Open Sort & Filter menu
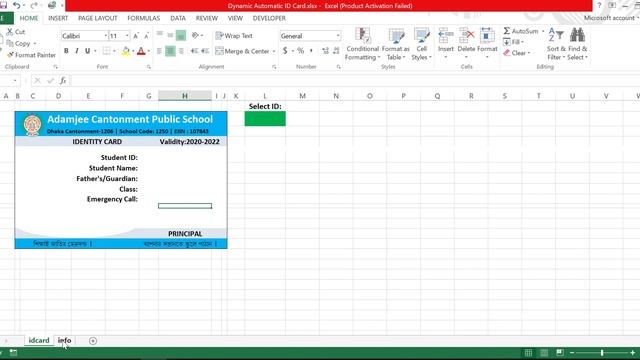The height and width of the screenshot is (360, 640). (x=556, y=44)
